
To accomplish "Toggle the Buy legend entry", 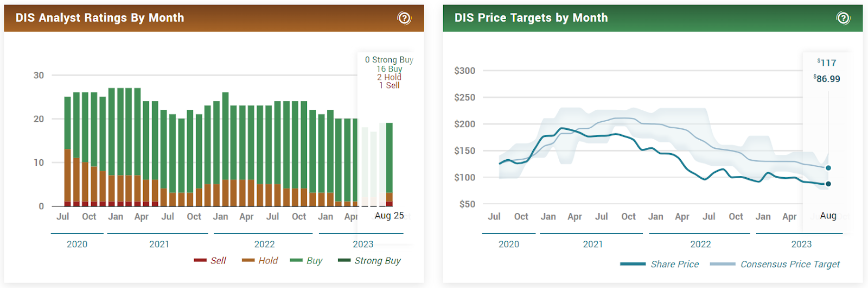I will pos(306,261).
